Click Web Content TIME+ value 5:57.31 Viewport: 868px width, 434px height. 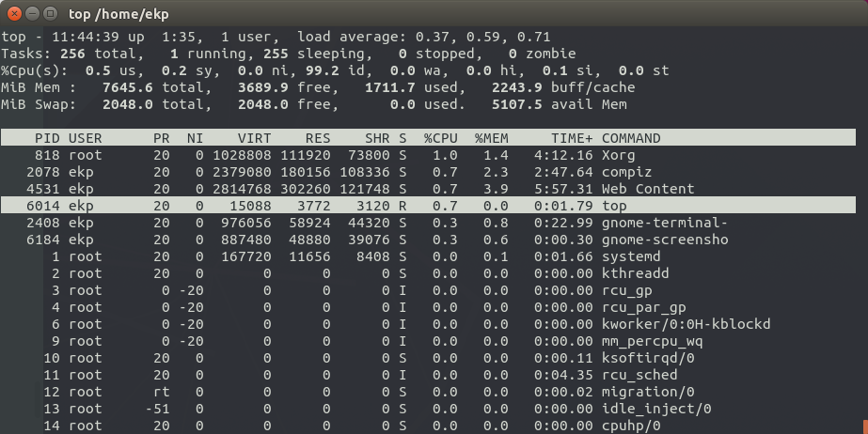click(563, 189)
